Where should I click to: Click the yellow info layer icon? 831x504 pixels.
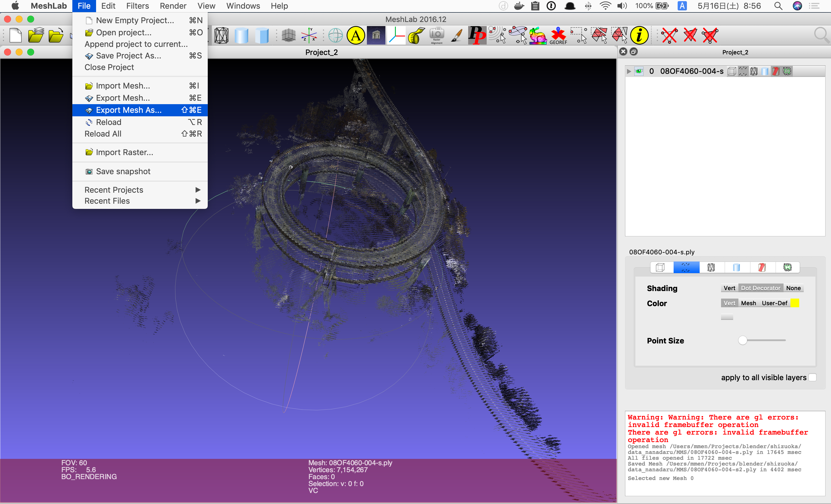(x=639, y=35)
